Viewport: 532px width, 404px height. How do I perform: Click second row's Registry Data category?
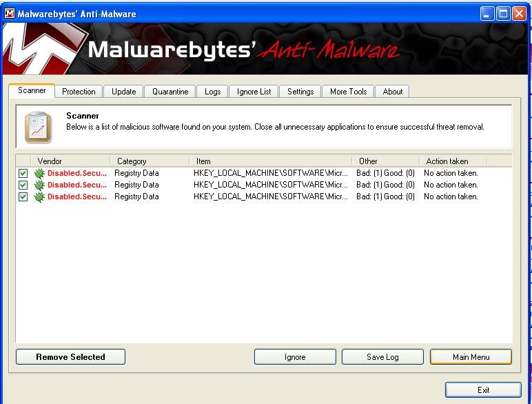click(x=136, y=185)
